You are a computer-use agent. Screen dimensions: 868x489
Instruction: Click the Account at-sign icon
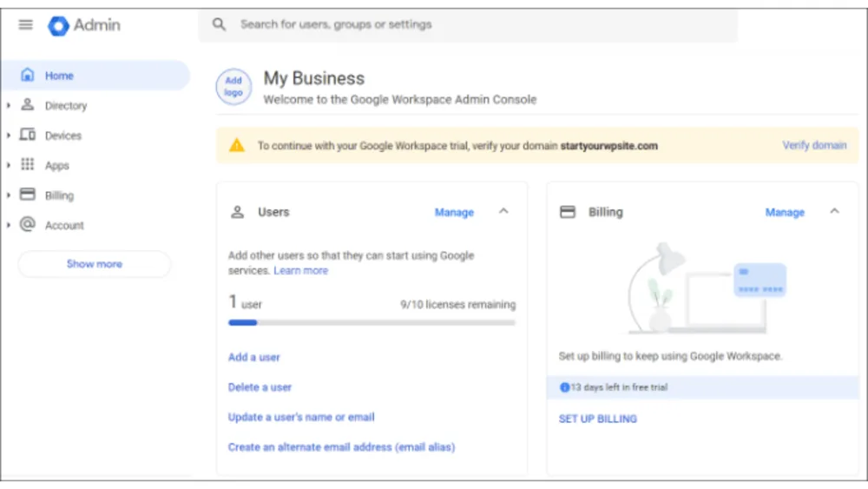coord(27,224)
